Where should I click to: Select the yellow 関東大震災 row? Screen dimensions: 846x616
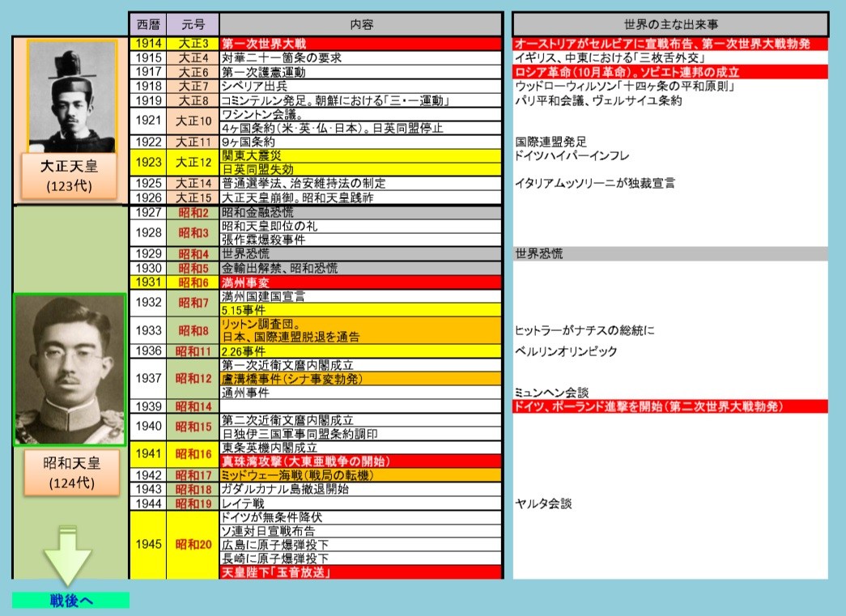click(x=361, y=155)
